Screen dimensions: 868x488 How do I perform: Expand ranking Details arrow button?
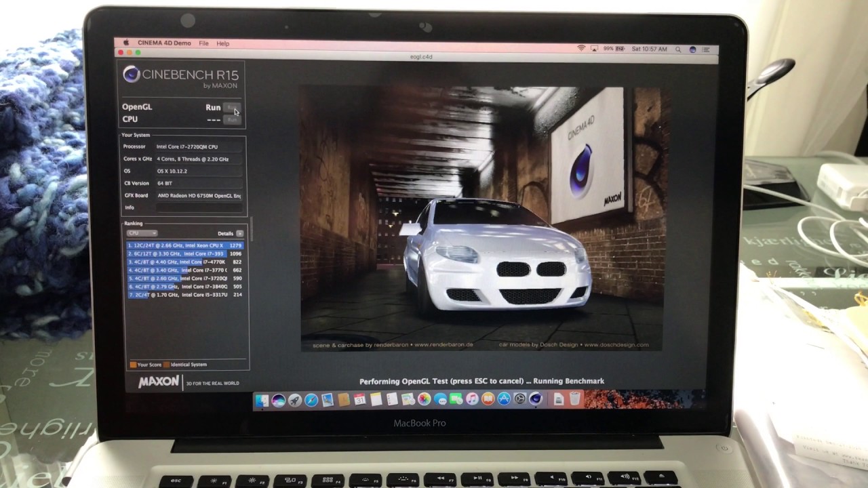pos(239,233)
